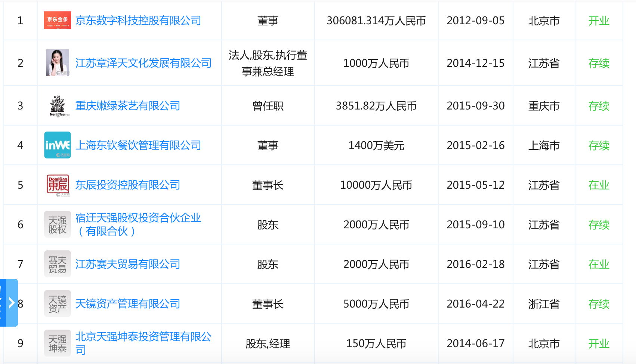
Task: Click row number 5
Action: tap(21, 185)
